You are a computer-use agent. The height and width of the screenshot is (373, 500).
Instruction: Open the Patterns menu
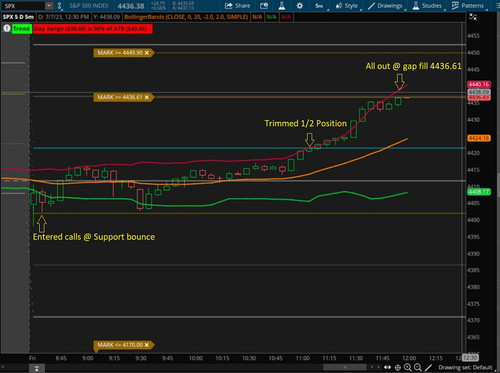pos(468,6)
